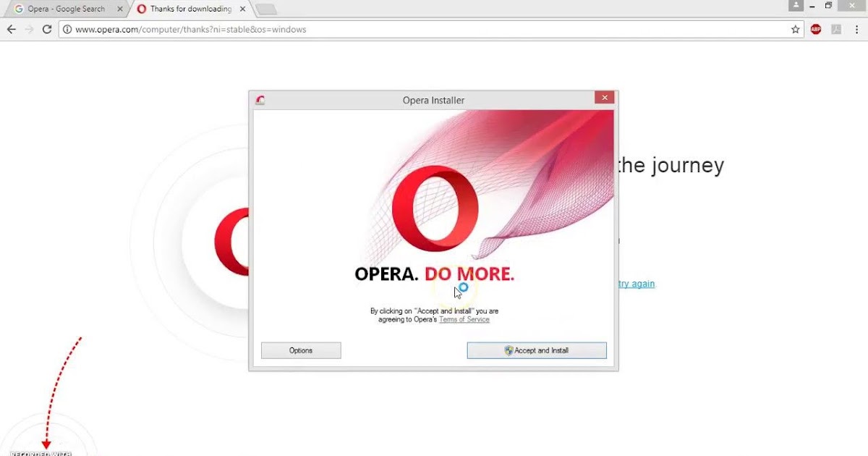Screen dimensions: 868x456
Task: Bookmark this page with the star icon
Action: tap(795, 30)
